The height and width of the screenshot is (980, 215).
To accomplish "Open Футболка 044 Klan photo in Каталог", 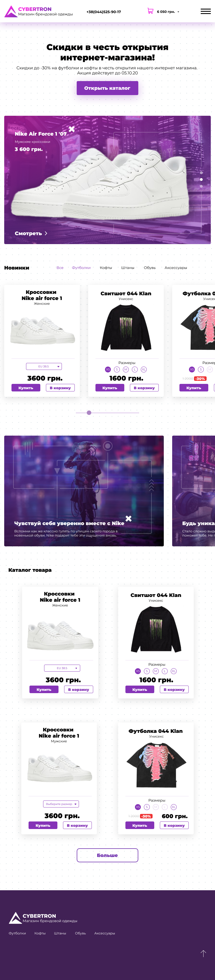I will point(156,765).
